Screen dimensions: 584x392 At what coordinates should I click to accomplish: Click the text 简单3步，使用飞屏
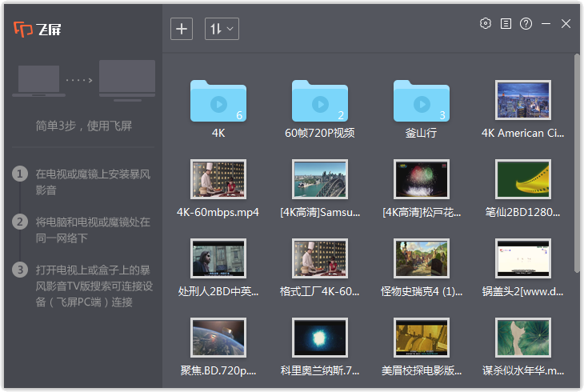pos(83,126)
